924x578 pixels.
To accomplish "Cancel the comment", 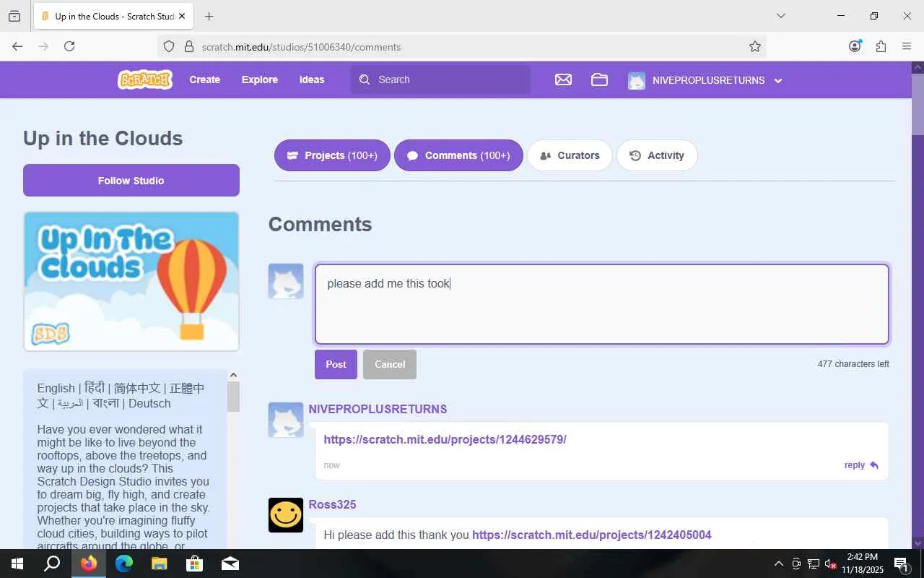I will (x=390, y=364).
